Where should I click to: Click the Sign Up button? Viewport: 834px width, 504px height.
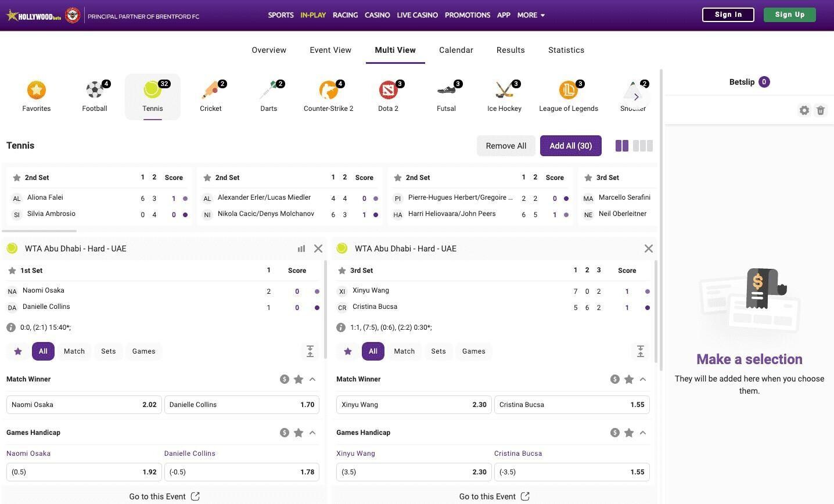pyautogui.click(x=790, y=15)
